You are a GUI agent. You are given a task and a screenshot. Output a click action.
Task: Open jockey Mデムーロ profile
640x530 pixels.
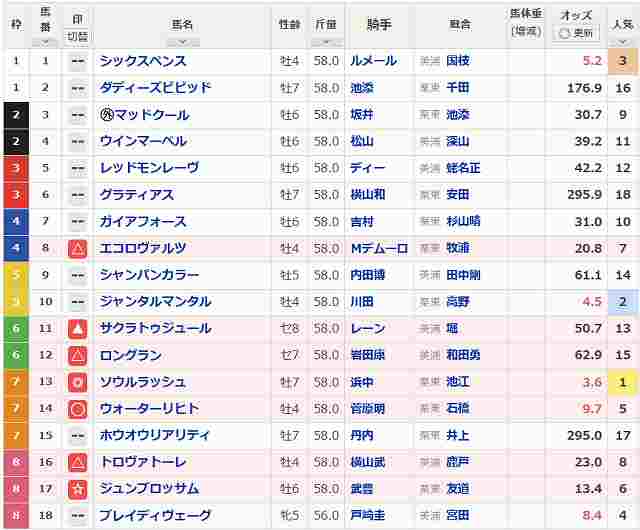pos(379,248)
